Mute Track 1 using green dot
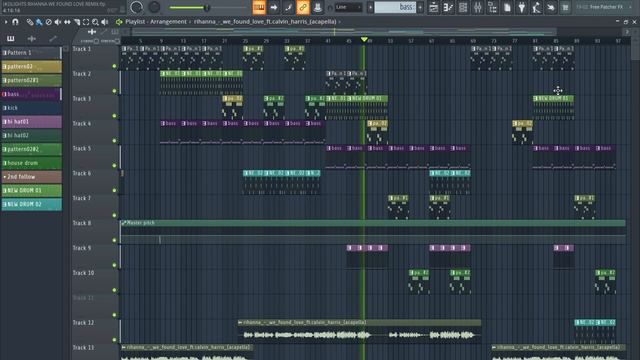Screen dimensions: 640x360 tap(114, 66)
